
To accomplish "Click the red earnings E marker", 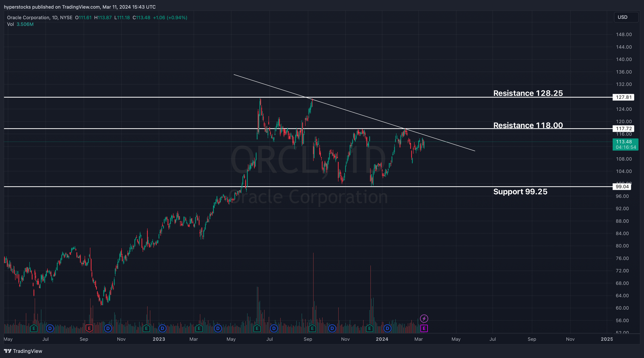I will [89, 328].
